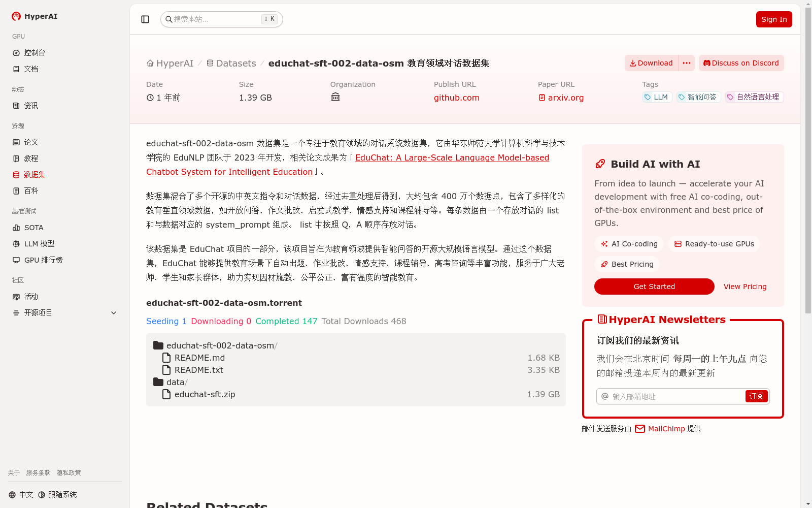Click the 自然语言处理 tag
The image size is (812, 508).
(755, 97)
